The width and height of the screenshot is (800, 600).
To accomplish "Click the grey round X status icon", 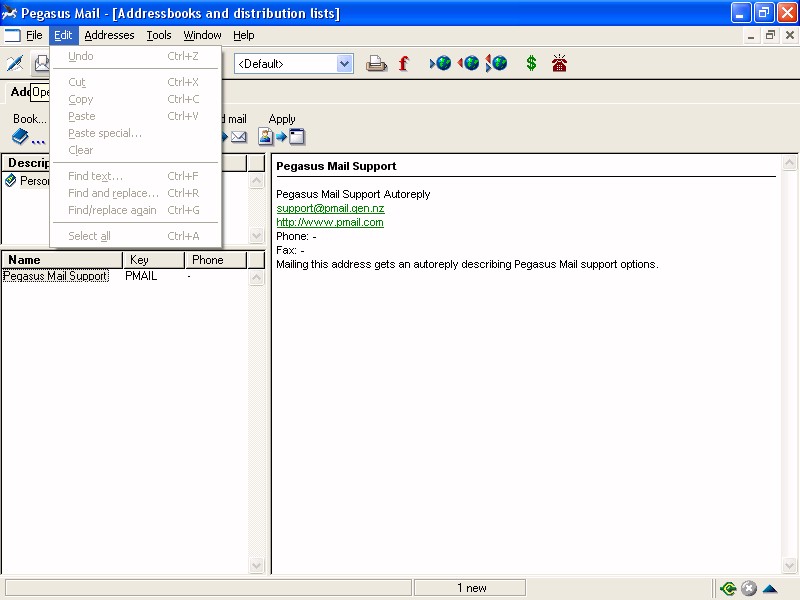I will point(749,588).
